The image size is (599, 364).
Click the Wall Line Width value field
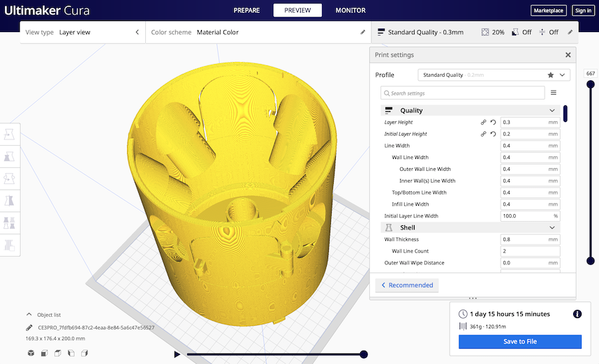[x=531, y=157]
